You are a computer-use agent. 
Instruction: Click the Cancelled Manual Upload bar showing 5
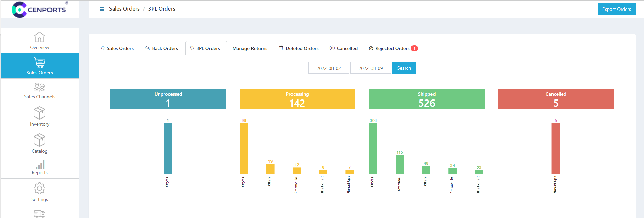(556, 148)
